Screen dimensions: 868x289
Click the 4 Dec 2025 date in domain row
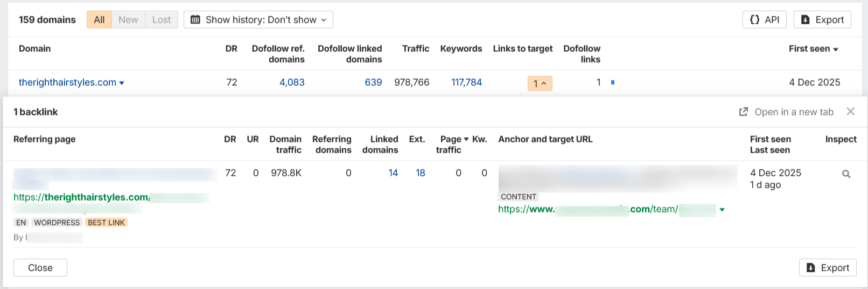point(815,82)
